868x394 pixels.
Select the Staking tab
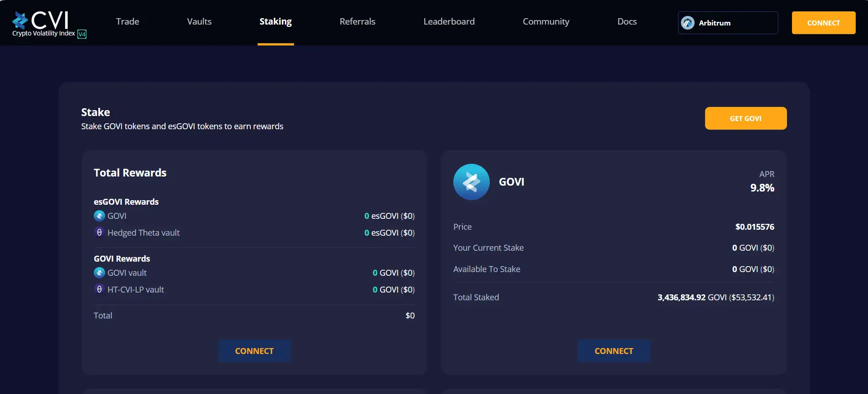point(275,21)
